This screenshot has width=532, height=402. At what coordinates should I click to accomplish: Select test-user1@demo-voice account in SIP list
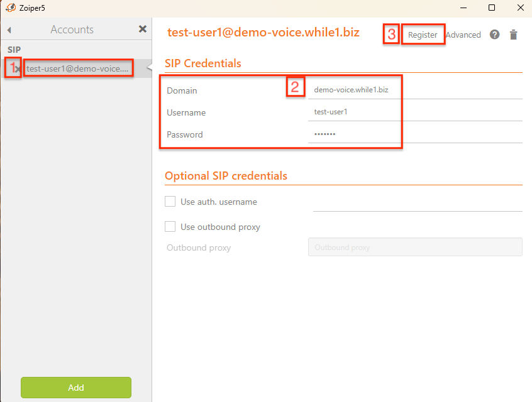click(78, 68)
